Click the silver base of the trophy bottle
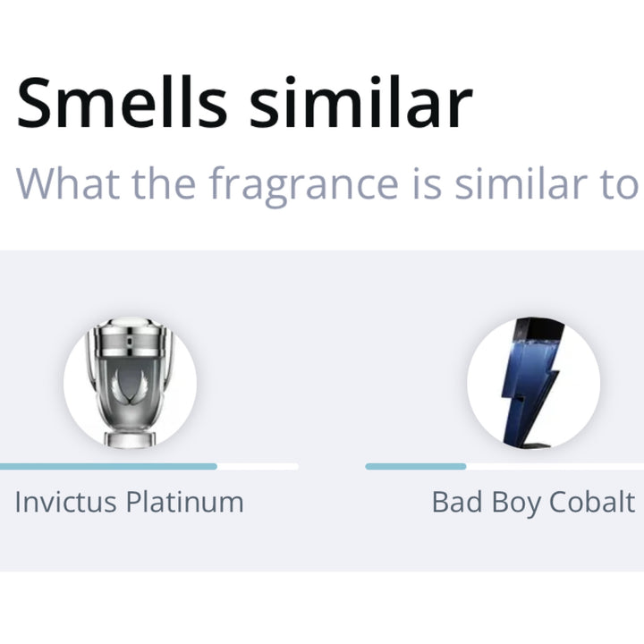 [x=130, y=439]
